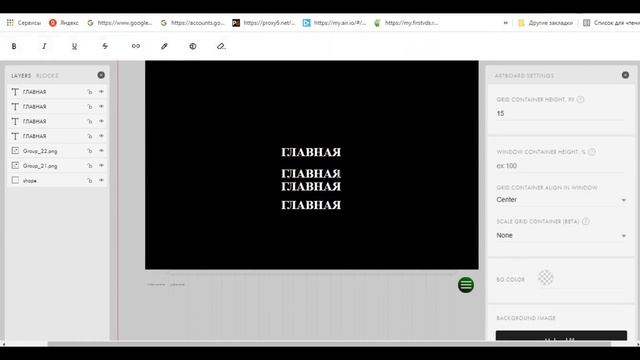
Task: Edit the Grid Container Height value 15
Action: [x=560, y=113]
